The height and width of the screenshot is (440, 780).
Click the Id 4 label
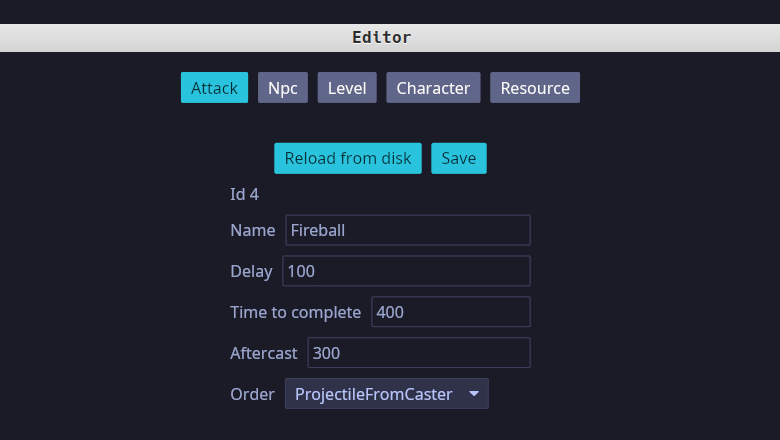point(245,194)
